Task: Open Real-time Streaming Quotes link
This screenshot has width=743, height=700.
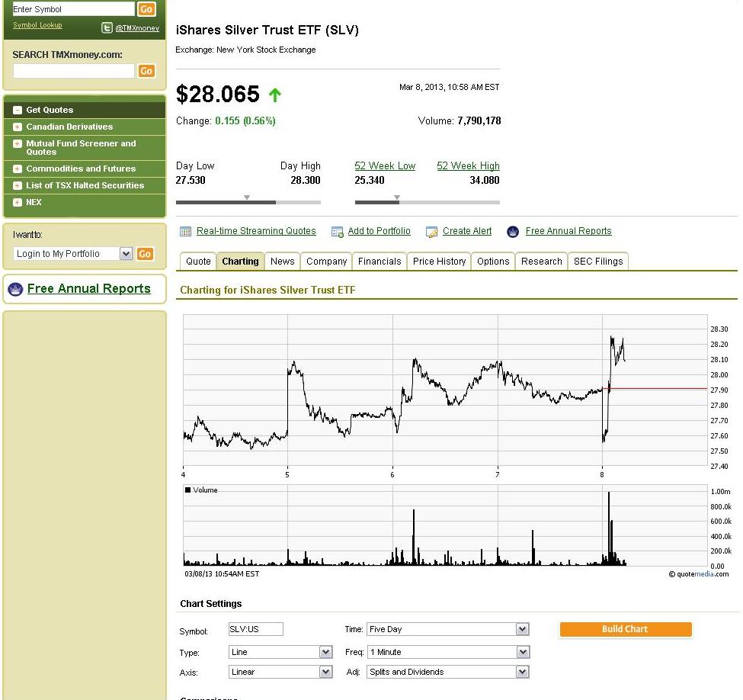Action: pyautogui.click(x=256, y=231)
